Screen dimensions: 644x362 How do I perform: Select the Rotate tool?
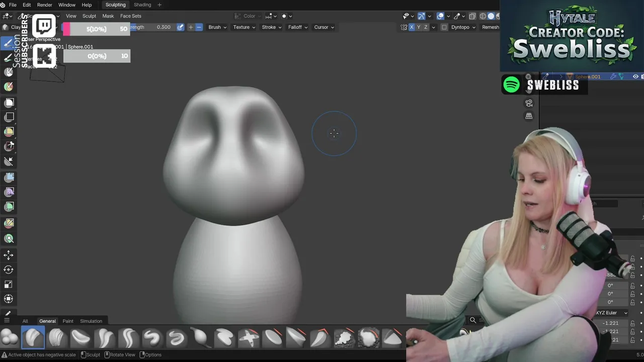tap(9, 269)
